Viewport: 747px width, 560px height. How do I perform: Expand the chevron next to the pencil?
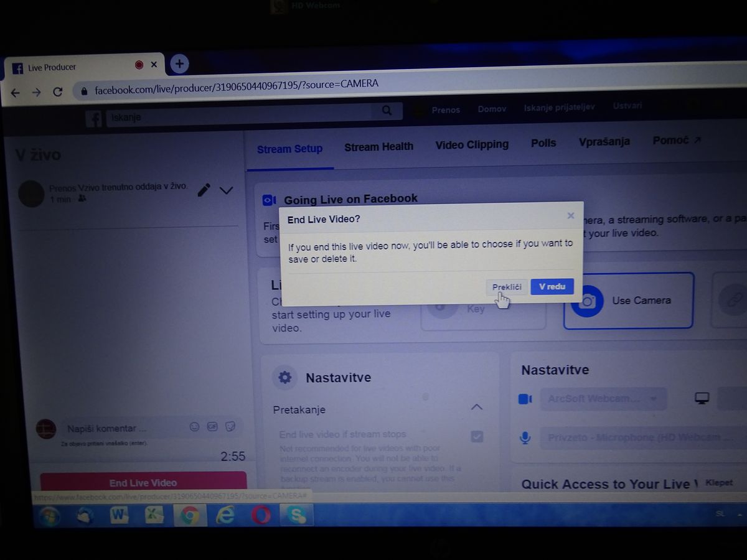pos(226,190)
